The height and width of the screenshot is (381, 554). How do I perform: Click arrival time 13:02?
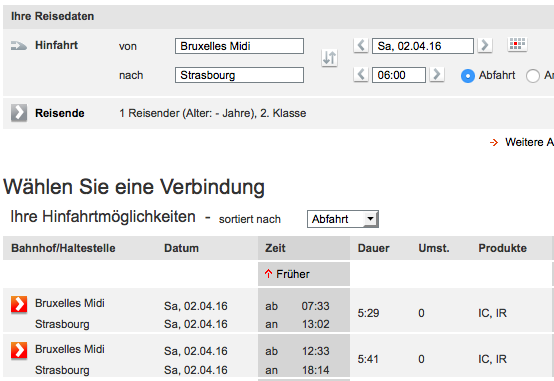point(316,324)
